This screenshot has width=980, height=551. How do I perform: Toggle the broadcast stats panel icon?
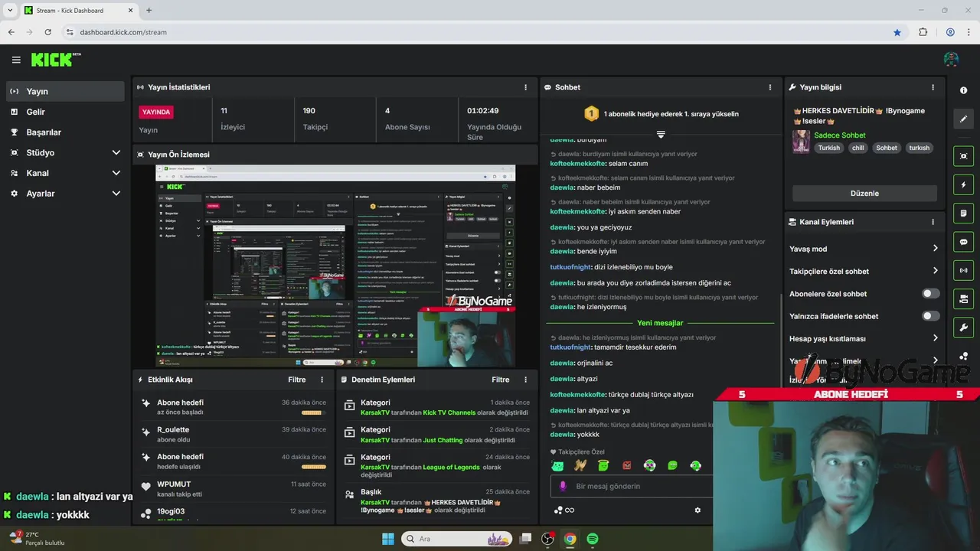click(x=963, y=270)
